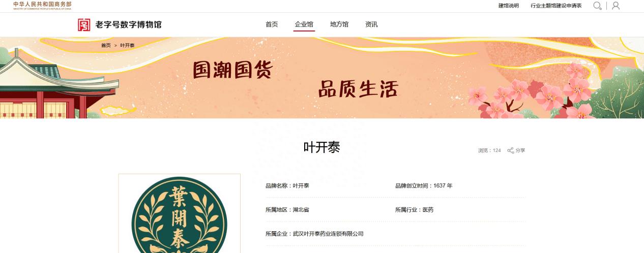Click the 叶开泰 page heading

tap(322, 147)
